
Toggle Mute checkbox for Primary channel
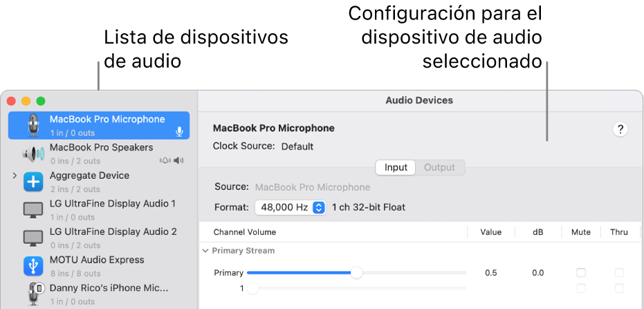[x=581, y=272]
